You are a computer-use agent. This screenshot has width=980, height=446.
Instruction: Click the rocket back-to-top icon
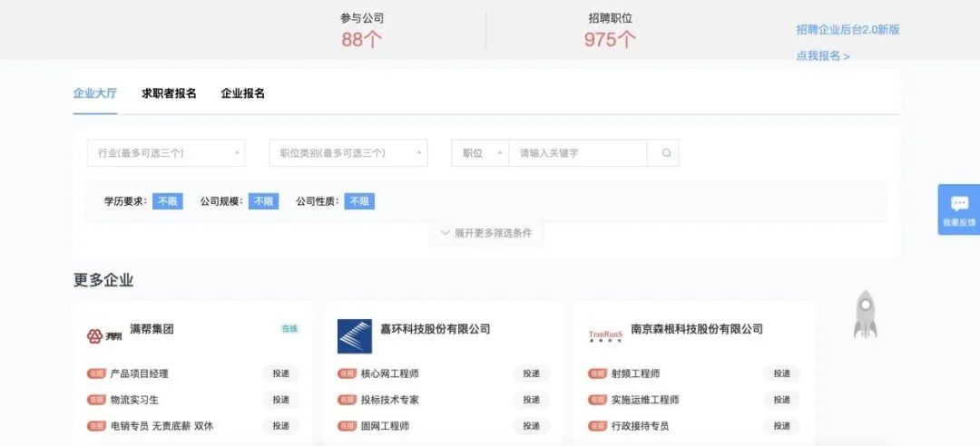[865, 315]
